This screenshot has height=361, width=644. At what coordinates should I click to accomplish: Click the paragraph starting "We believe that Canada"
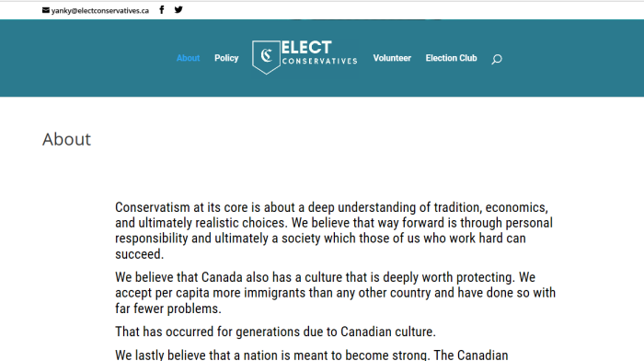(x=335, y=293)
